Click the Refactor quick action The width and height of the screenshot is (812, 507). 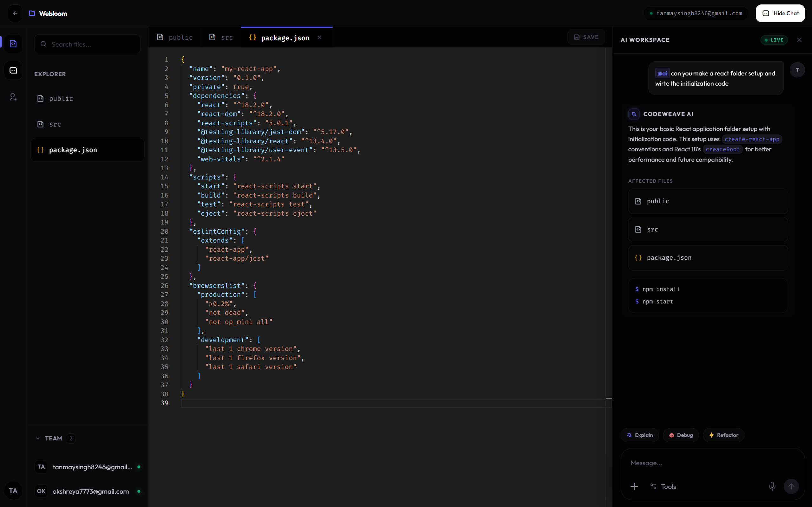[x=723, y=435]
